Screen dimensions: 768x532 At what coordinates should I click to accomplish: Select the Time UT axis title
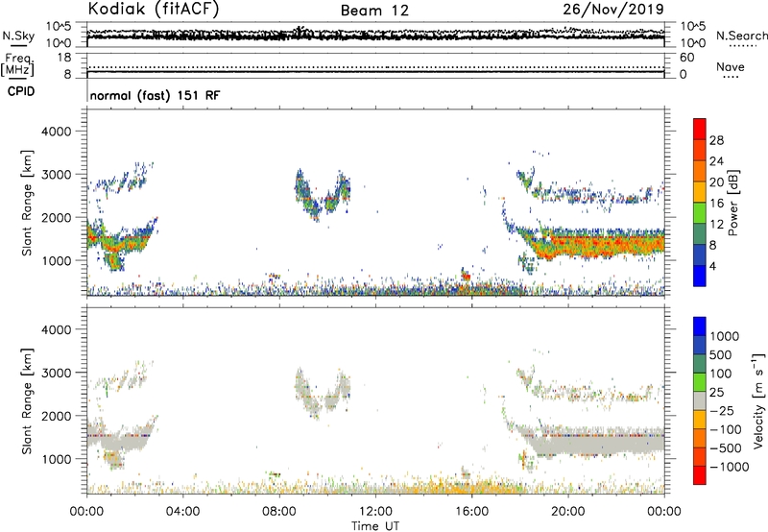coord(375,526)
